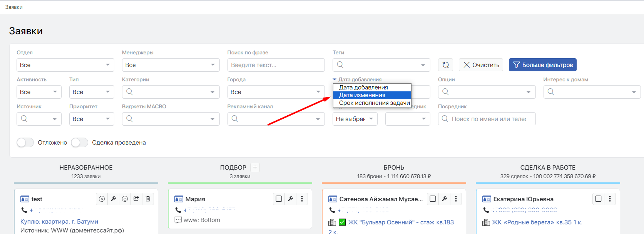The image size is (644, 234).
Task: Open the three-dot menu on the Мария card
Action: (x=302, y=199)
